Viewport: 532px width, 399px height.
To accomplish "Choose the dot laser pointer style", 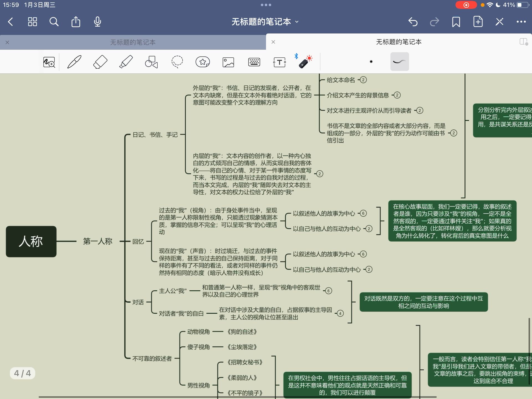I will click(x=371, y=62).
